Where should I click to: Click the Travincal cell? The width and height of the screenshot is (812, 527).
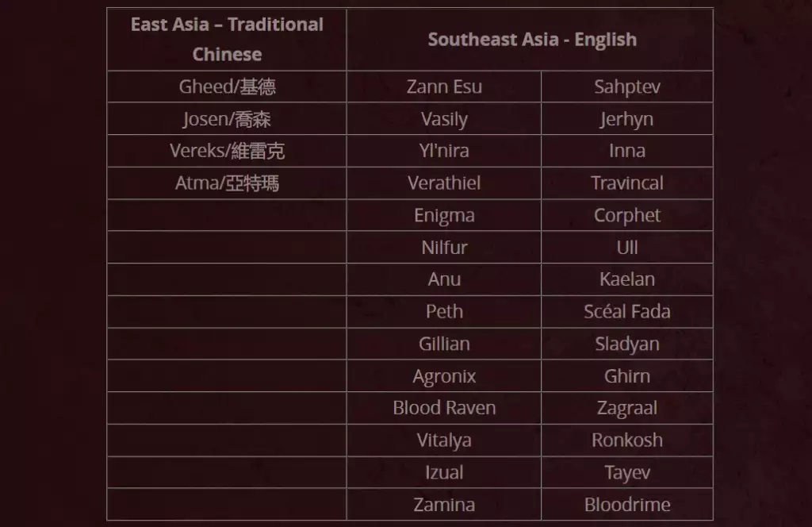627,183
